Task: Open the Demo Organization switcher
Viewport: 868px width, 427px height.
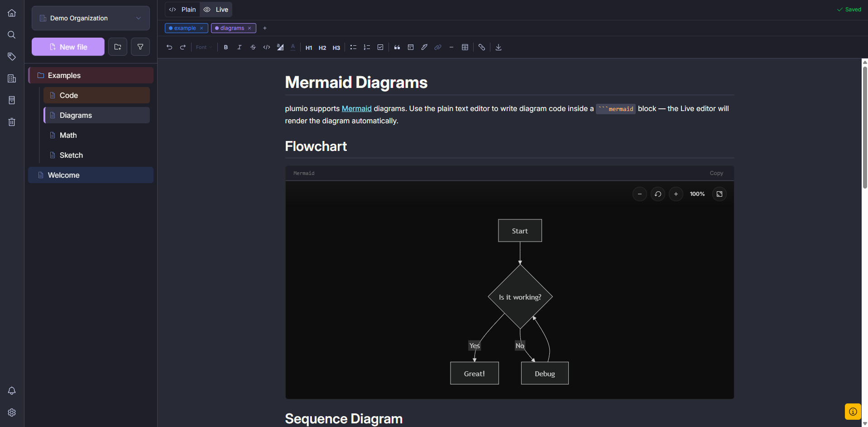Action: pos(91,18)
